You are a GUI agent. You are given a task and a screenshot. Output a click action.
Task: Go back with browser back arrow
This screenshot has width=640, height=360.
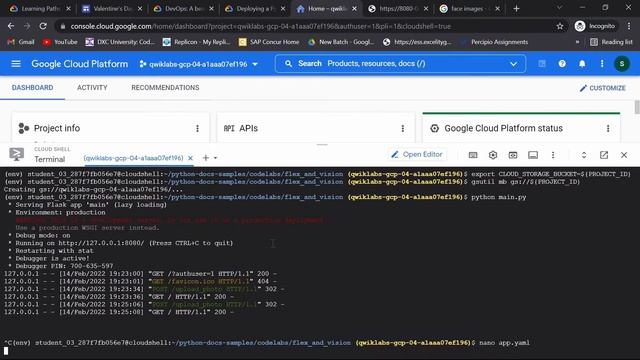[11, 26]
